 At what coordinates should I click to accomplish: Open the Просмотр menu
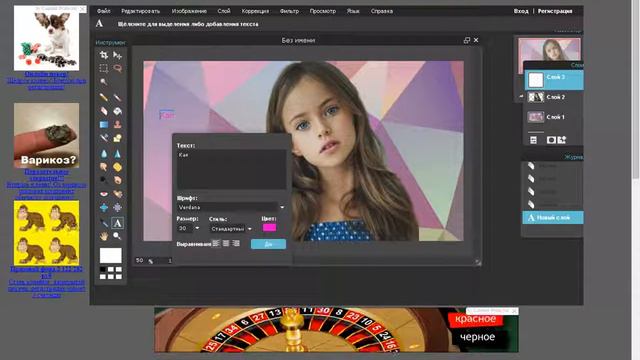pos(322,11)
